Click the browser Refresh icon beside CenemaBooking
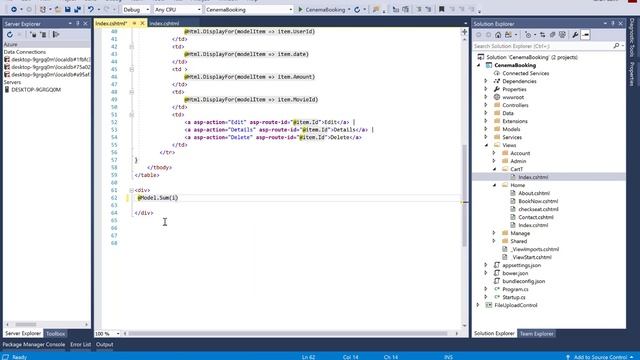This screenshot has width=640, height=360. pos(357,9)
